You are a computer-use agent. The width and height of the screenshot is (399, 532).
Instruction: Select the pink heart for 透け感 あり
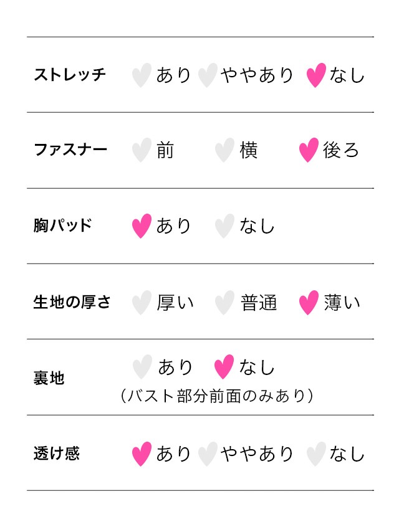click(142, 454)
